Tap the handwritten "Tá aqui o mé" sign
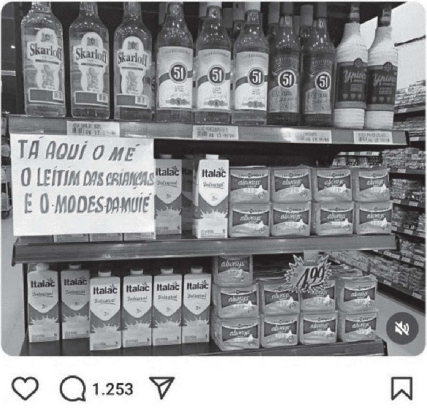 pyautogui.click(x=83, y=184)
